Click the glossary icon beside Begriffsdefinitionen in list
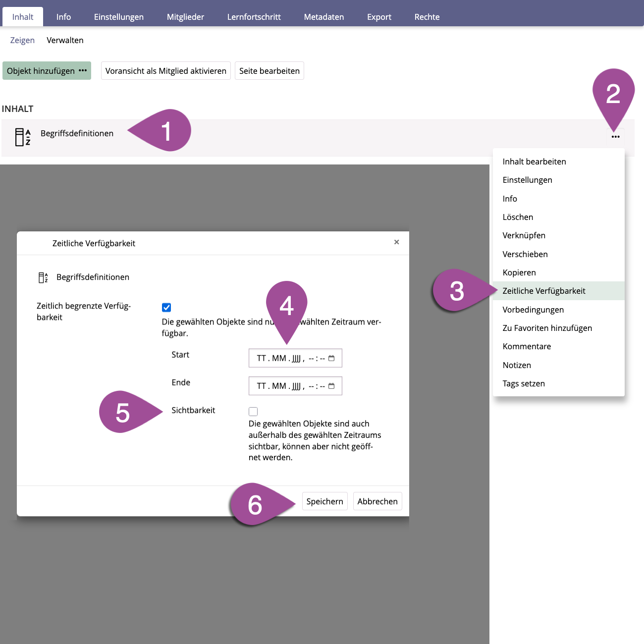 (22, 137)
